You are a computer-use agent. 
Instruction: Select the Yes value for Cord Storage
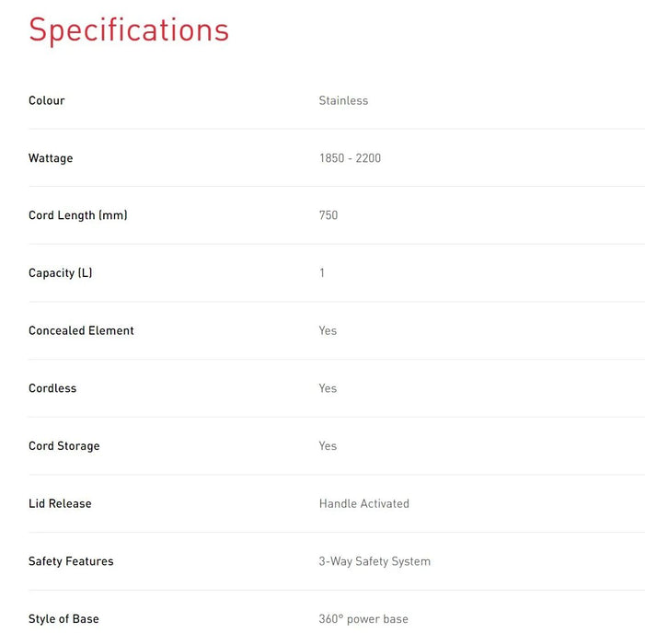(328, 446)
